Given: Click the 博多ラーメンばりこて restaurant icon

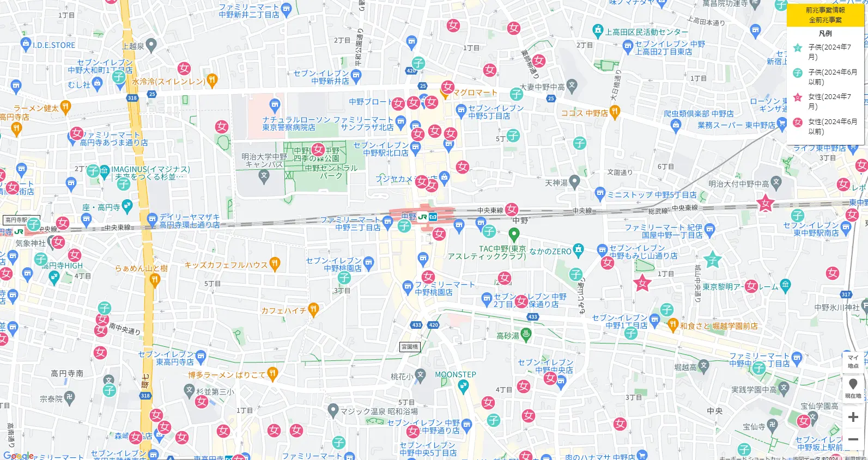Looking at the screenshot, I should point(272,374).
